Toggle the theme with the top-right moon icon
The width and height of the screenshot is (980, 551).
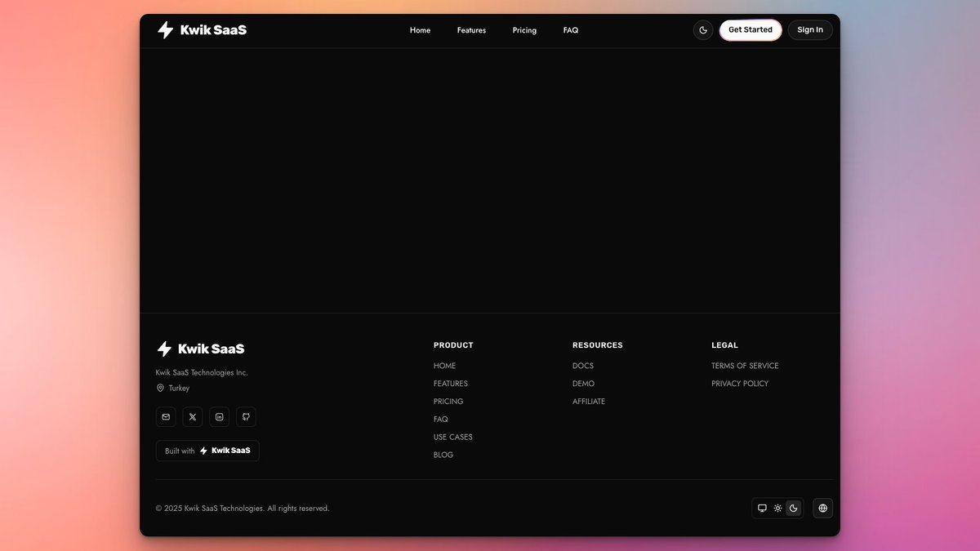(703, 29)
